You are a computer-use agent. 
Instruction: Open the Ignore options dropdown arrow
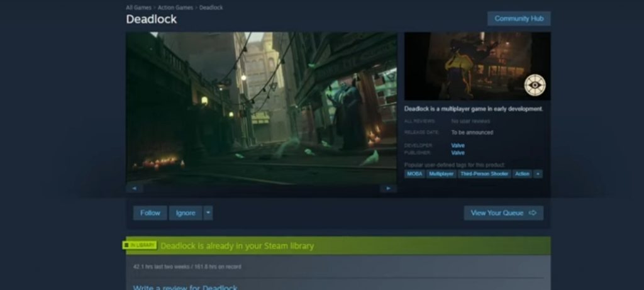[x=208, y=213]
